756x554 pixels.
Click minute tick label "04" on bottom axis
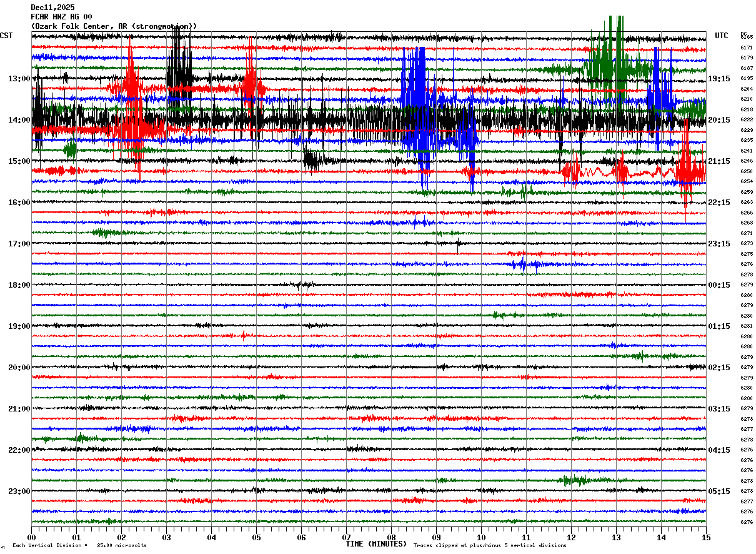211,537
